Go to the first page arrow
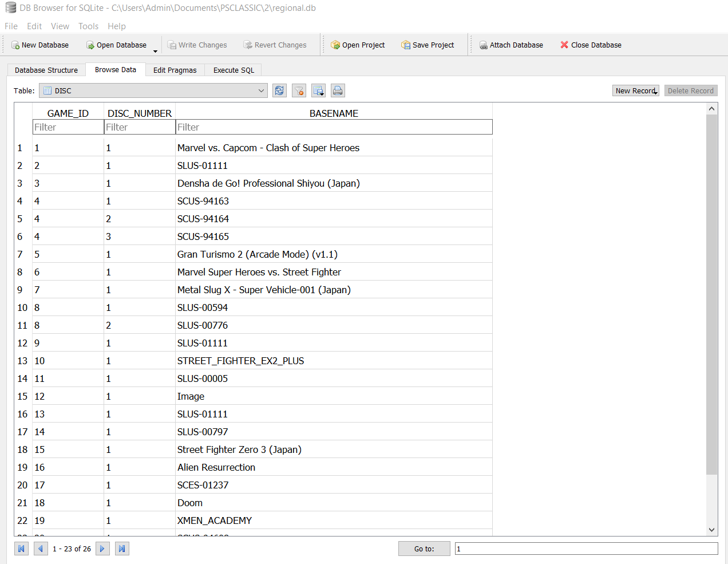Screen dimensions: 728x564 pos(21,549)
